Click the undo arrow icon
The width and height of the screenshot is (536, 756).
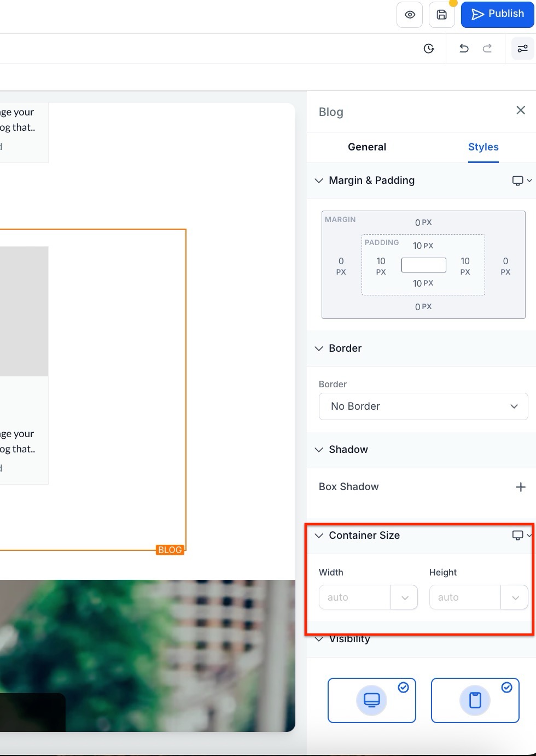464,49
